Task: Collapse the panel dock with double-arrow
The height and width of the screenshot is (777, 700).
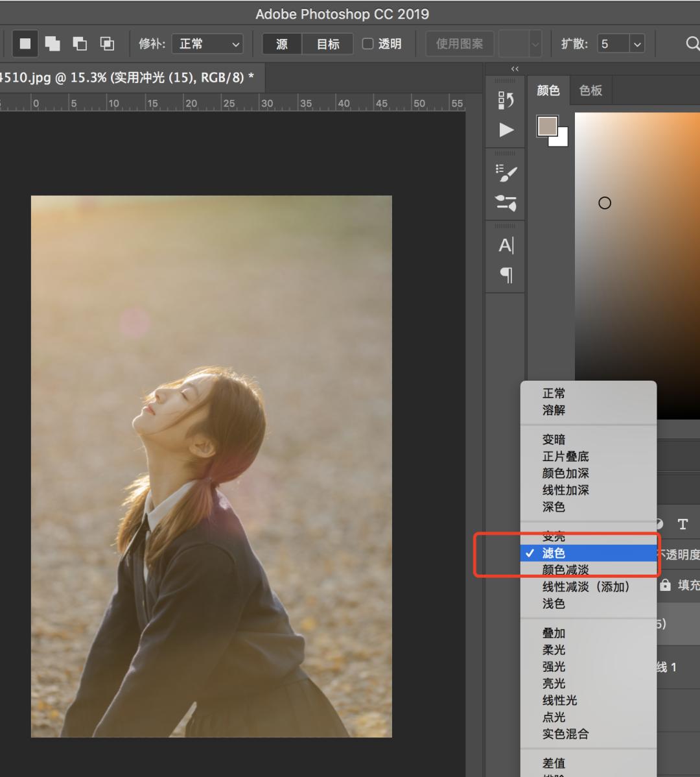Action: (x=515, y=69)
